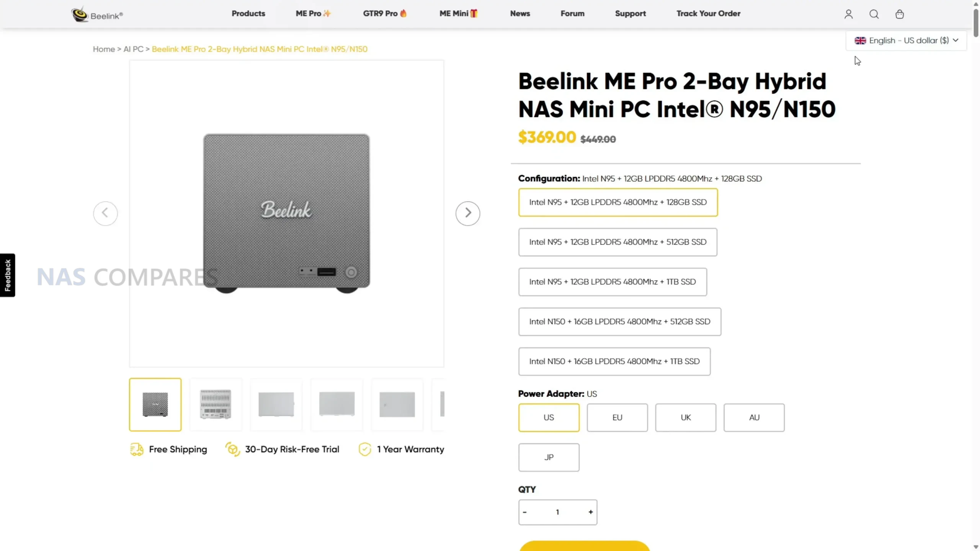Increase quantity with the plus button
Screen dimensions: 980x551
click(x=591, y=512)
